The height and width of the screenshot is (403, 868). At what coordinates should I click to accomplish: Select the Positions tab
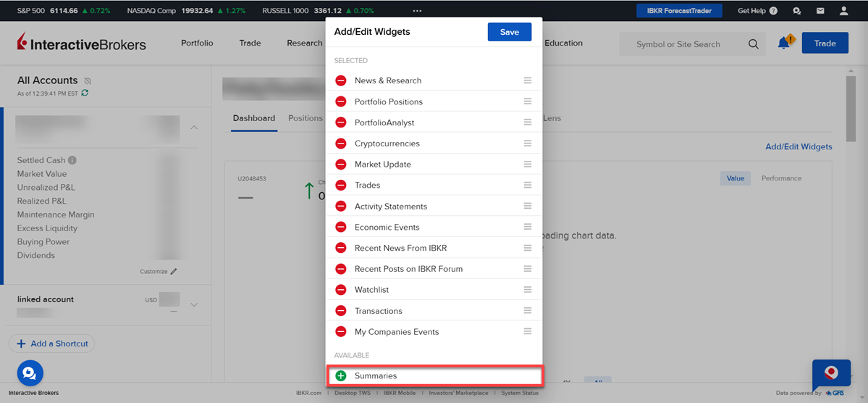306,118
